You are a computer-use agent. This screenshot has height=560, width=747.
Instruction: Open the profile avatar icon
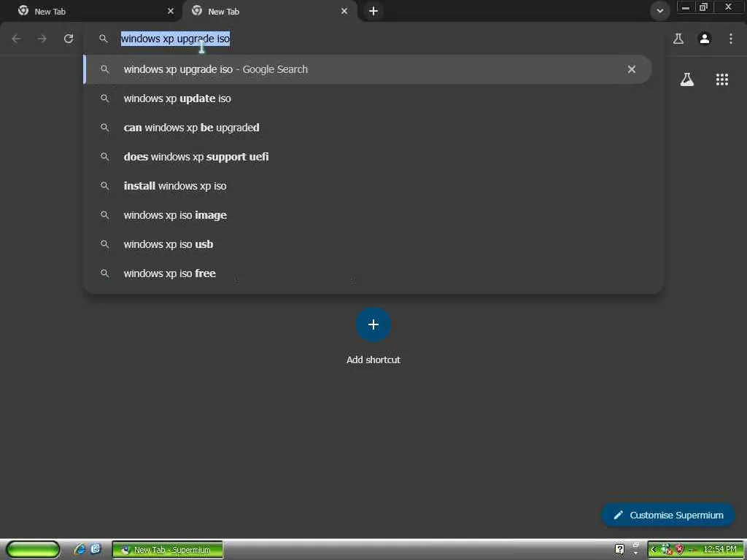[x=705, y=39]
